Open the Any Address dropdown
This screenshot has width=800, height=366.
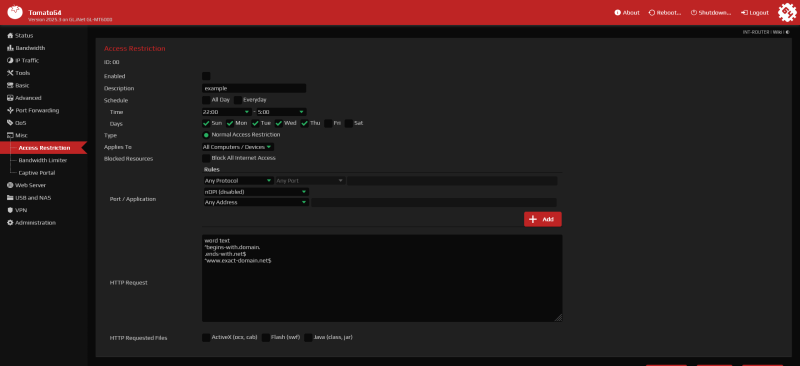[256, 203]
